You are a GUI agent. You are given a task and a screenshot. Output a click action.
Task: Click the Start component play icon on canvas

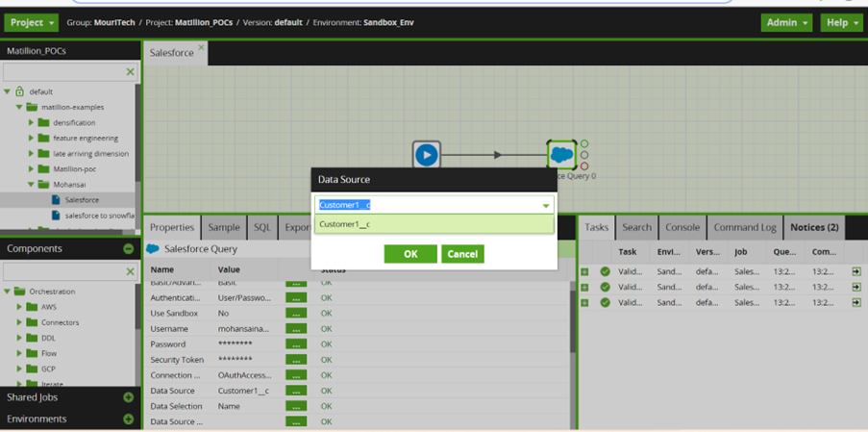coord(426,155)
